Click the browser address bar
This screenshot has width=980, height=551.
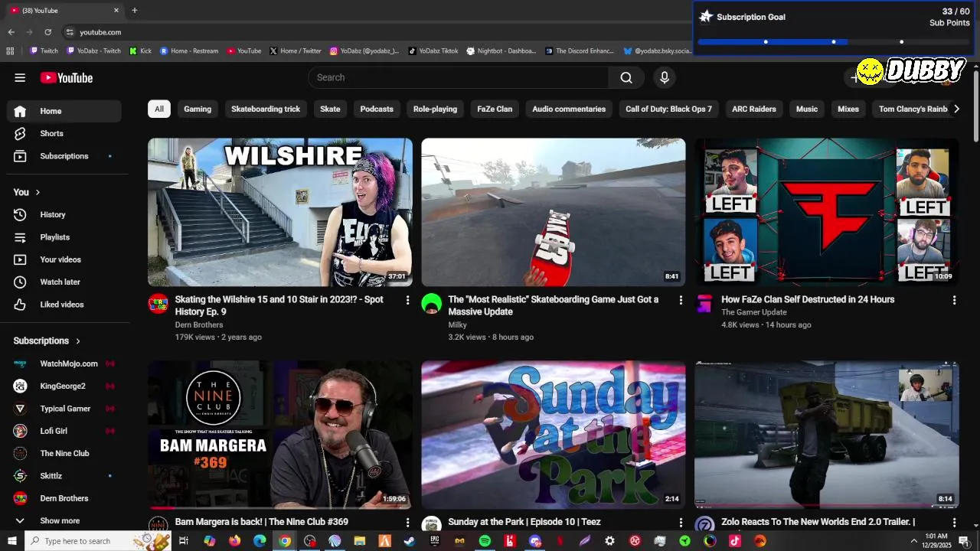click(x=375, y=32)
